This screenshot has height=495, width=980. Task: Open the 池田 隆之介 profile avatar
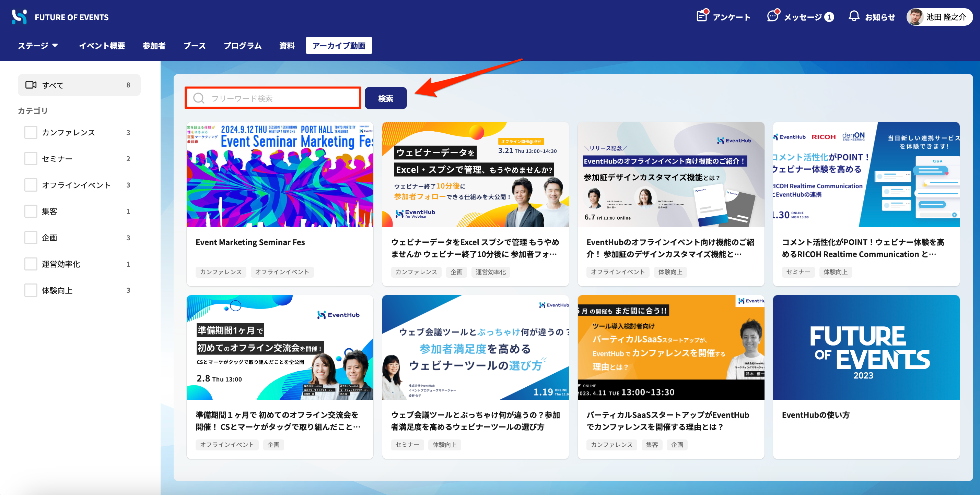tap(915, 17)
